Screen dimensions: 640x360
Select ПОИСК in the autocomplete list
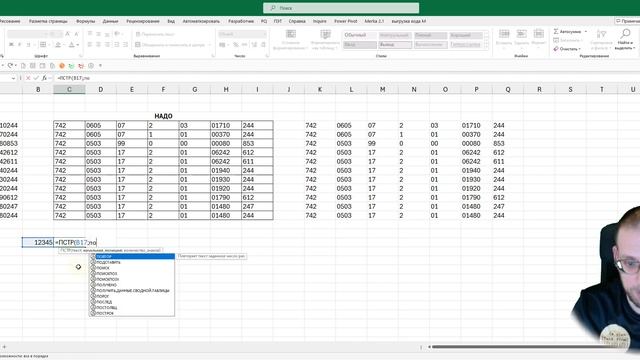coord(132,268)
